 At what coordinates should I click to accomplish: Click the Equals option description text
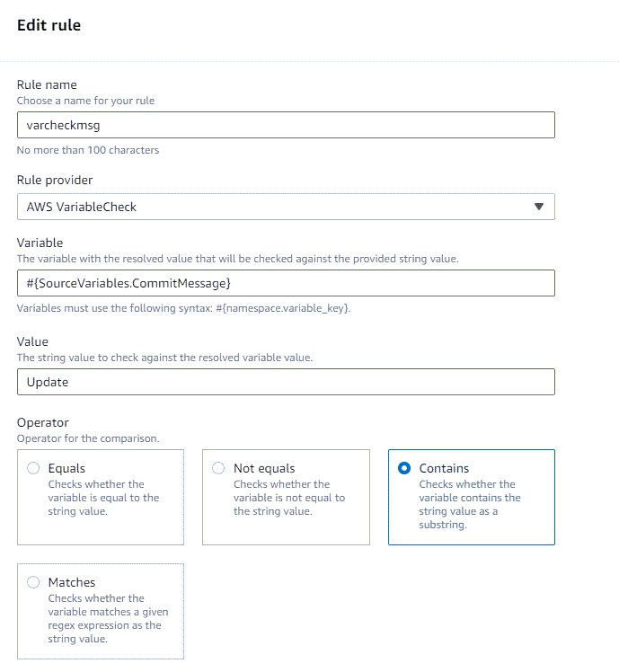tap(103, 498)
